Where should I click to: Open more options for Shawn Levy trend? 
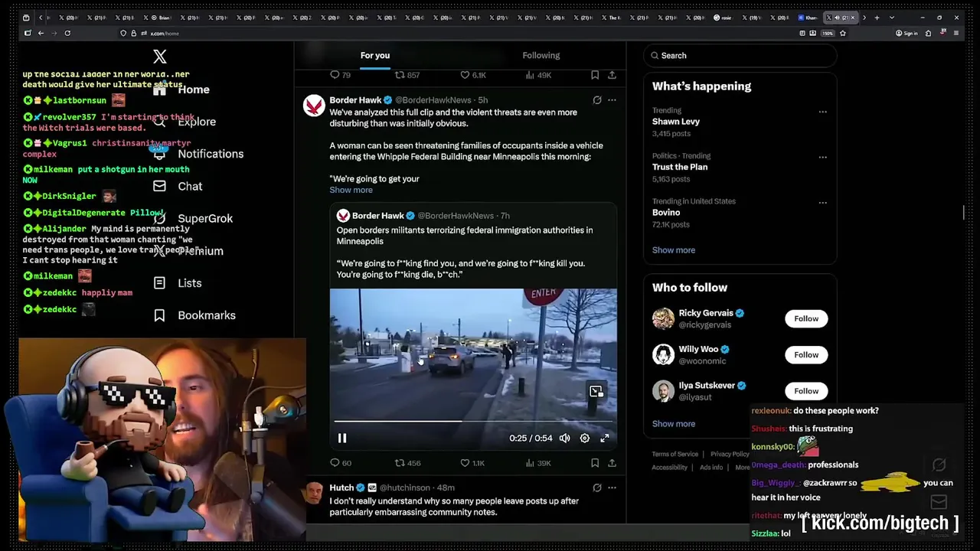pos(823,112)
